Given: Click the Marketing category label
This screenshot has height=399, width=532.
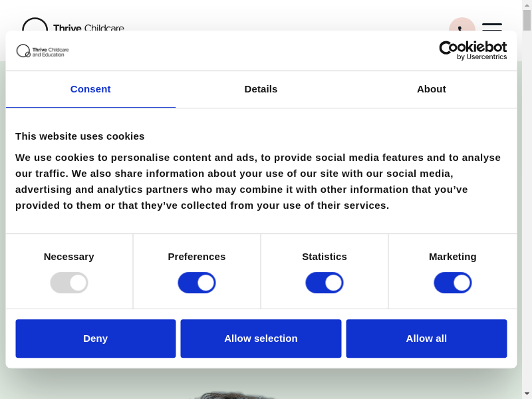Looking at the screenshot, I should [x=453, y=257].
